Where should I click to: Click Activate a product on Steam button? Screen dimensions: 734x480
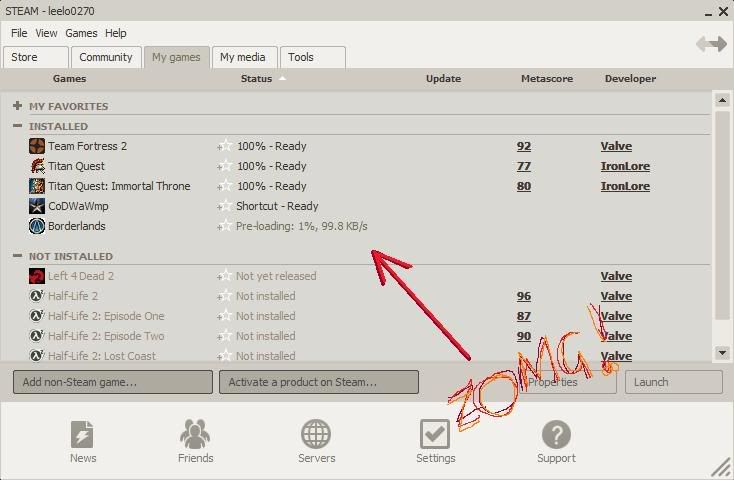tap(318, 382)
